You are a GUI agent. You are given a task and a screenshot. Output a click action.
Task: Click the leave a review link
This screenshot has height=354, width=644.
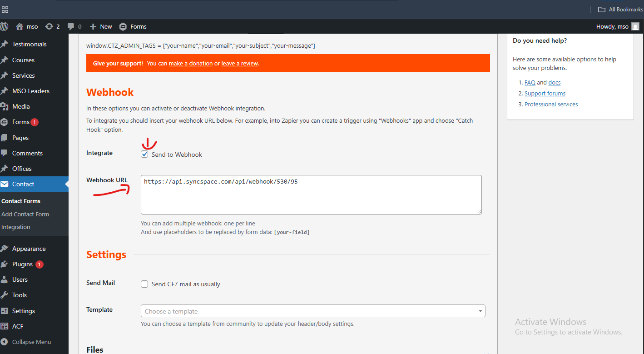239,64
